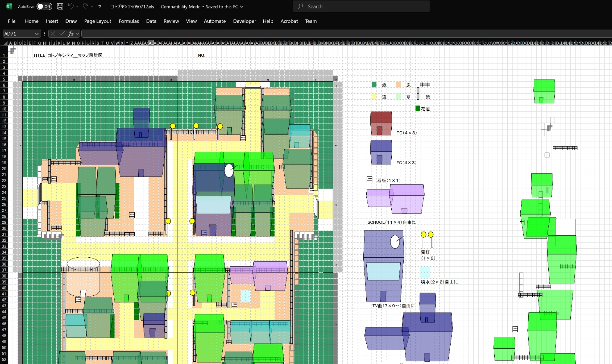Viewport: 612px width, 364px height.
Task: Click the peach 床 legend swatch
Action: click(398, 85)
